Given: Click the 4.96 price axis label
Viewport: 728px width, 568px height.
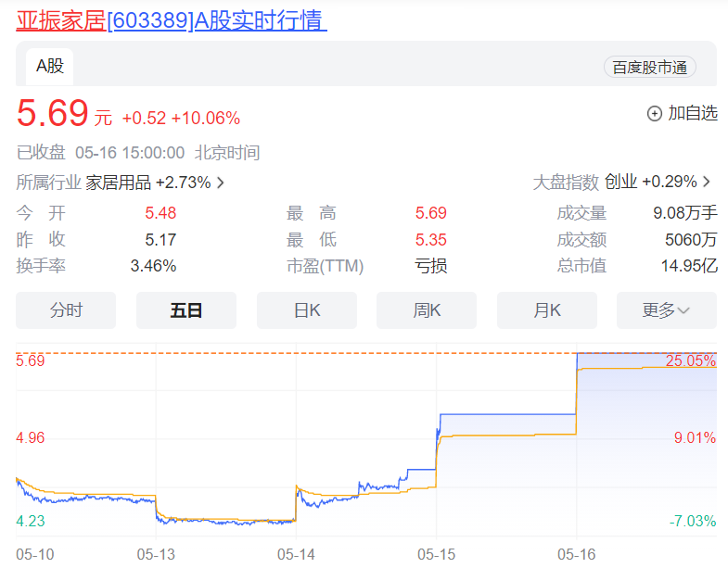Looking at the screenshot, I should click(x=31, y=437).
